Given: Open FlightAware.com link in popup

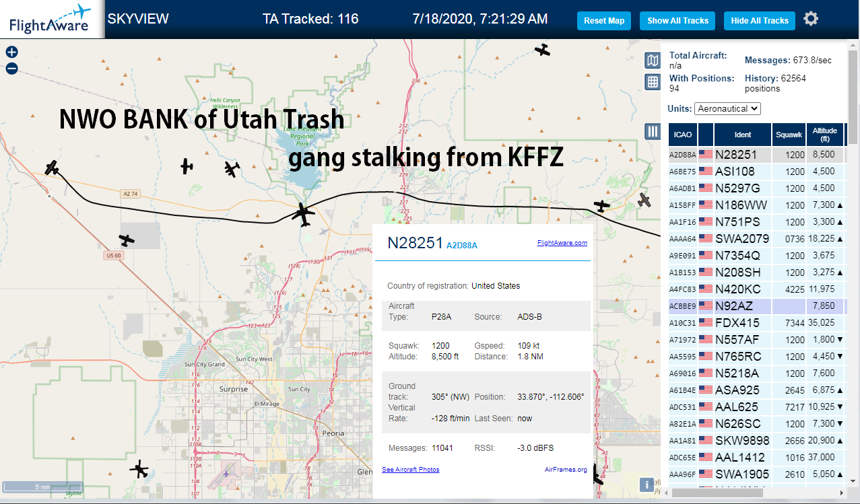Looking at the screenshot, I should (562, 243).
